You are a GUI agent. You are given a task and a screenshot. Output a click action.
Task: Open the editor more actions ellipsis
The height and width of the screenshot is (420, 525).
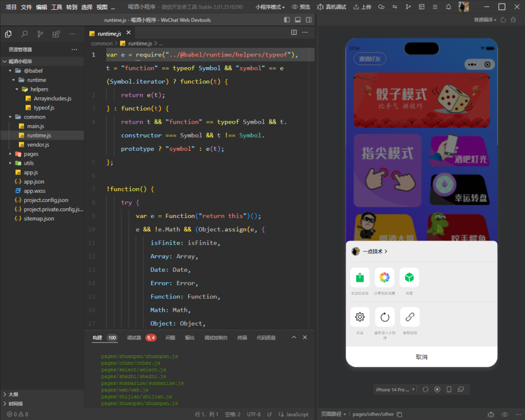click(305, 32)
